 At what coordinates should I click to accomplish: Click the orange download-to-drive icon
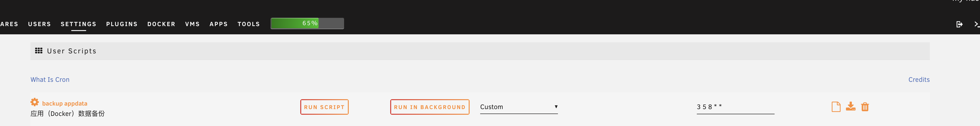click(851, 106)
